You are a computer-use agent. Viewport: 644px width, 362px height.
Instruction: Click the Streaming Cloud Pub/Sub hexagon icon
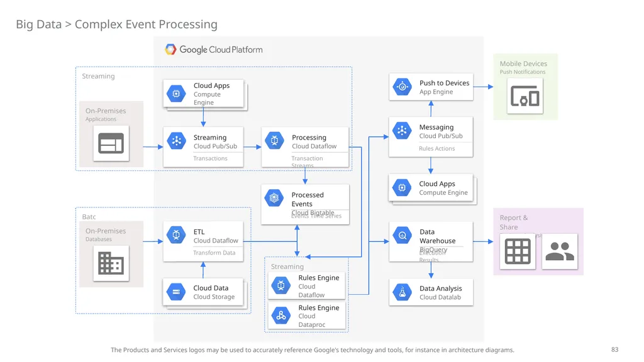176,141
